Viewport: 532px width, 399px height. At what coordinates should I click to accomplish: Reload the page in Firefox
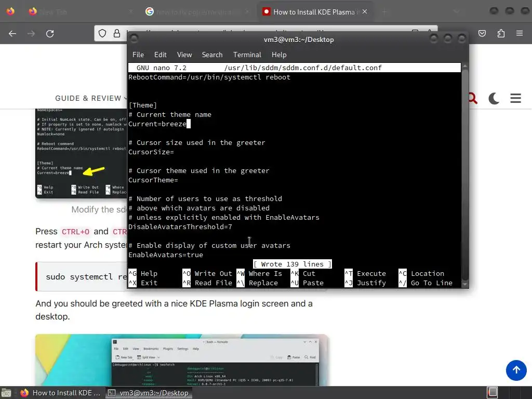50,33
